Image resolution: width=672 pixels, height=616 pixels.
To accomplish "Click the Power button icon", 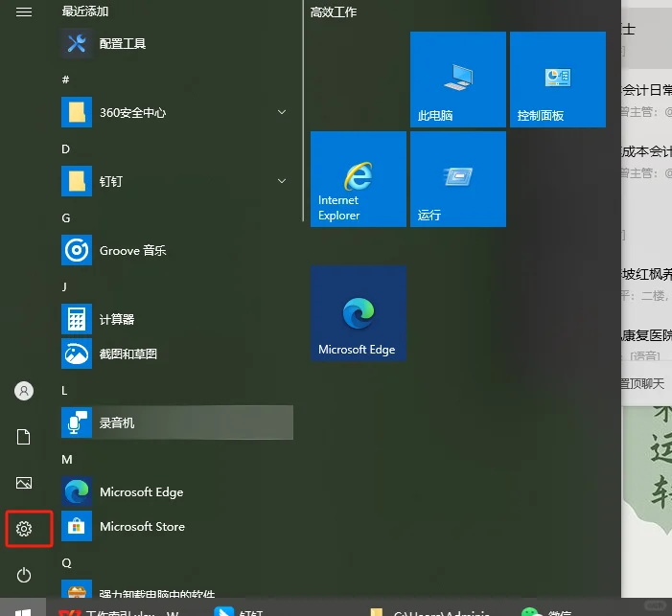I will (x=24, y=575).
